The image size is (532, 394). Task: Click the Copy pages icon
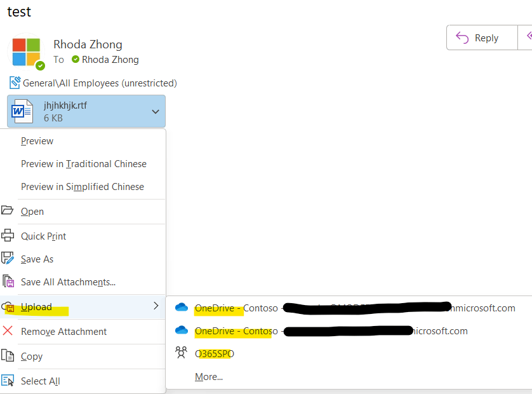click(8, 356)
